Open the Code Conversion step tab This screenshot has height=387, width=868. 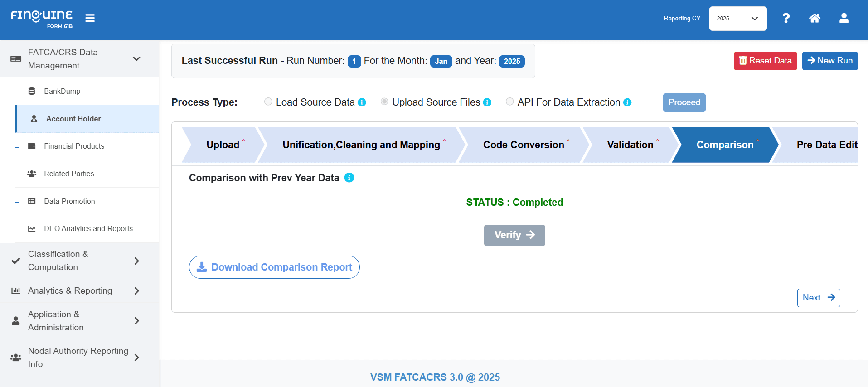click(x=523, y=145)
